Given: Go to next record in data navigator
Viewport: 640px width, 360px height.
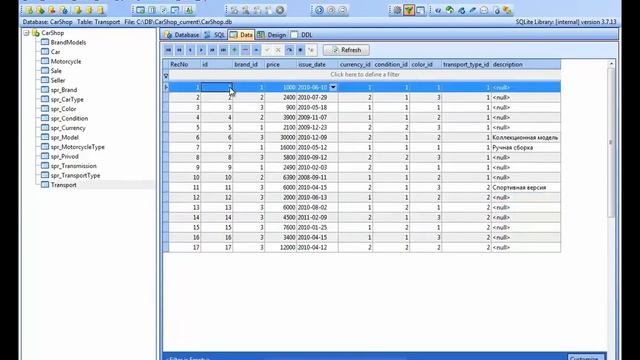Looking at the screenshot, I should click(201, 50).
